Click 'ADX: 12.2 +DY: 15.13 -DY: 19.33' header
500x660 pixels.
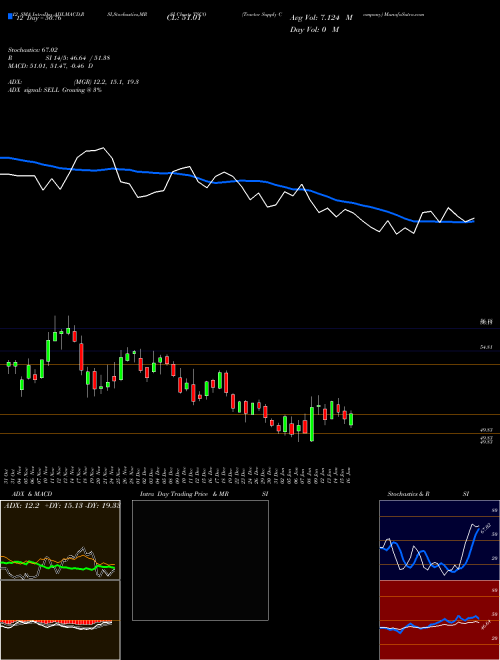pos(62,506)
